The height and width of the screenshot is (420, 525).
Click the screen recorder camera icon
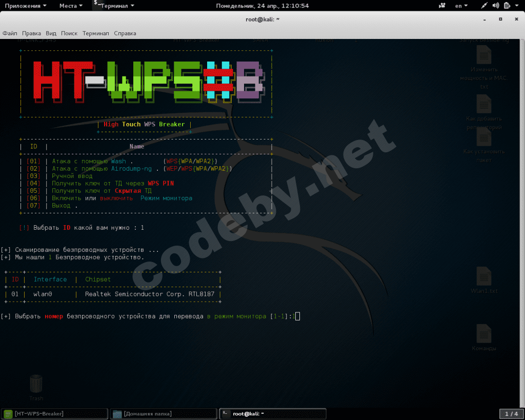coord(442,5)
